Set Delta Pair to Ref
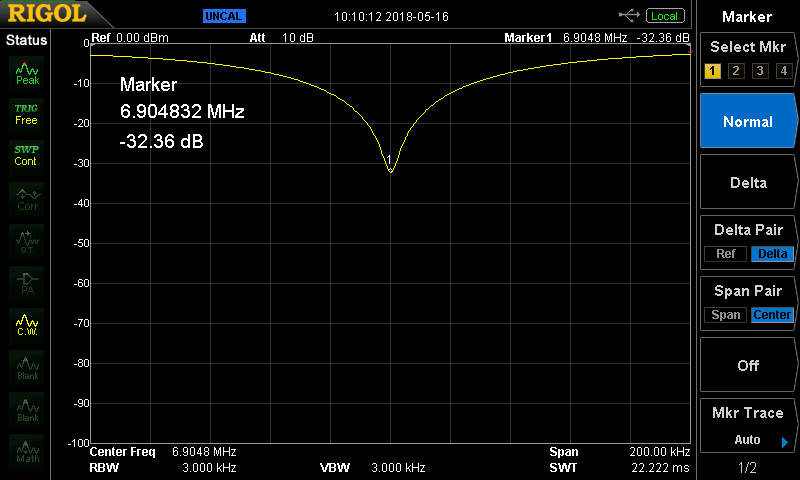 pyautogui.click(x=726, y=254)
